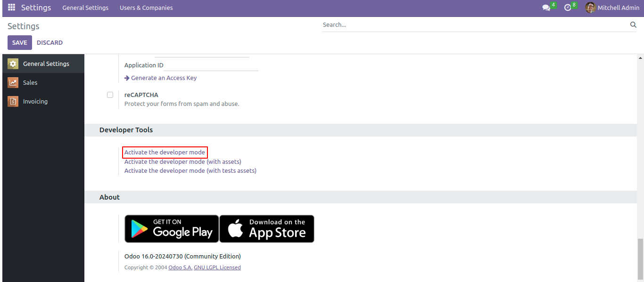The image size is (644, 282).
Task: Click the Get it on Google Play badge
Action: [172, 229]
